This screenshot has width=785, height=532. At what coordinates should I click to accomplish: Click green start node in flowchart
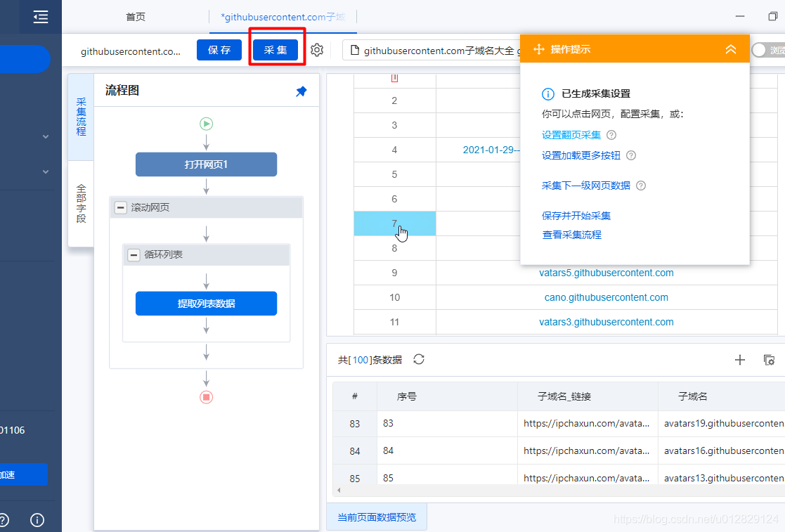point(206,124)
